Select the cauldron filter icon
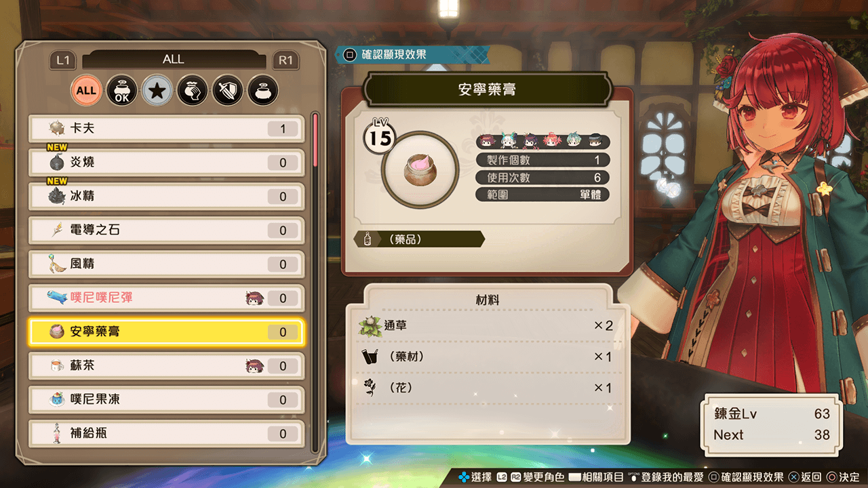Viewport: 868px width, 488px height. pyautogui.click(x=262, y=90)
